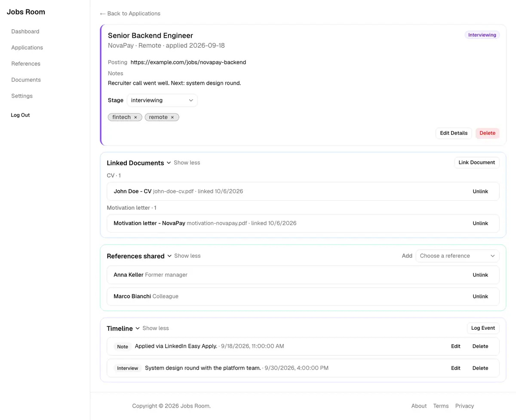516x420 pixels.
Task: Open Documents in the sidebar
Action: (26, 80)
